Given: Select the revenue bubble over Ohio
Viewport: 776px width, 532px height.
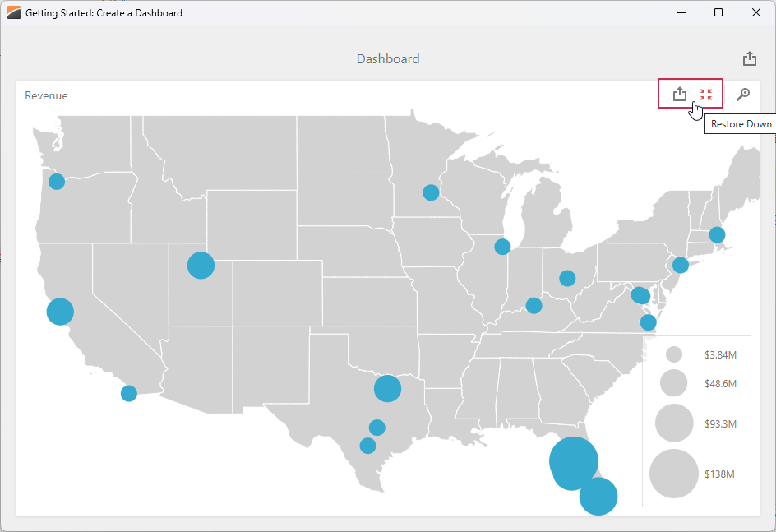Looking at the screenshot, I should (566, 278).
